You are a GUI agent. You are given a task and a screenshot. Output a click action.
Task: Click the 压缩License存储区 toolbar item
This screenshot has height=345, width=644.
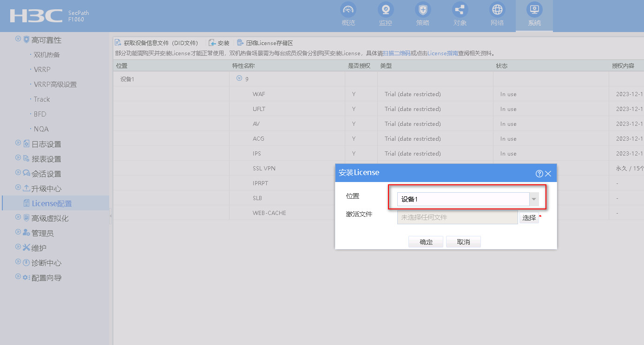pos(265,43)
